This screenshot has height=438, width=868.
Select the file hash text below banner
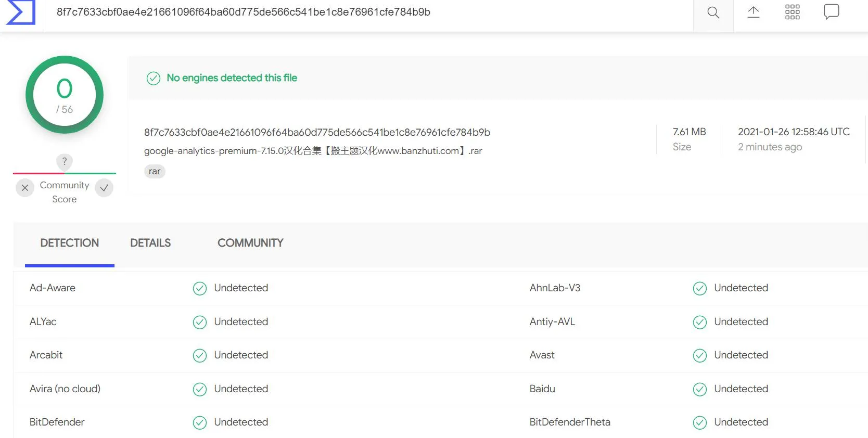pos(317,132)
